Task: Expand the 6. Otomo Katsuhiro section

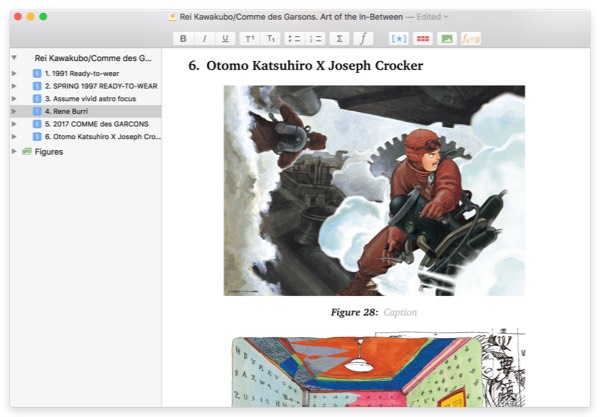Action: click(x=14, y=137)
